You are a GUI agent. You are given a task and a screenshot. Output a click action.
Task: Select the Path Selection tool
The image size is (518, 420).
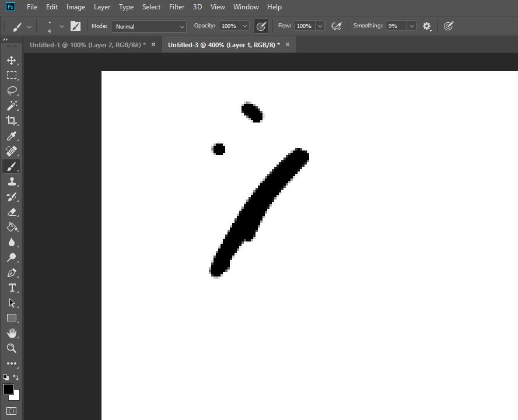pos(12,303)
